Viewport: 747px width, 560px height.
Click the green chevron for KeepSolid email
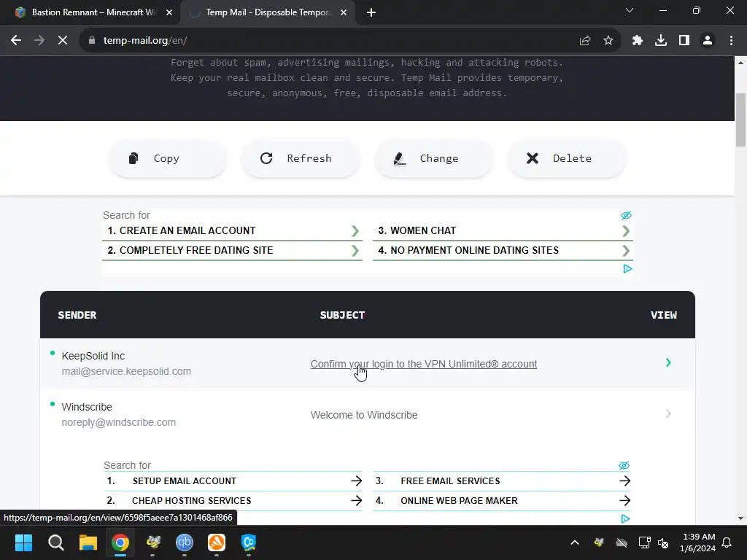(668, 363)
